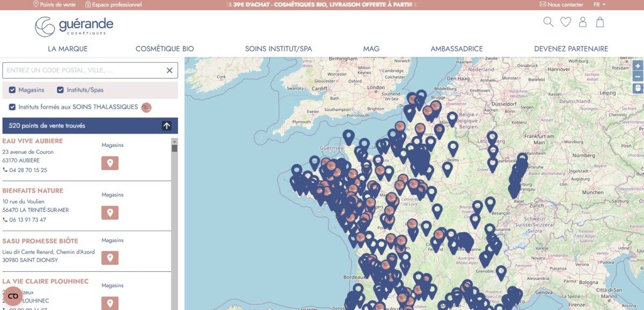Toggle Instituts formés aux SOINS THALASSIQUES checkbox
The image size is (644, 310).
[12, 107]
